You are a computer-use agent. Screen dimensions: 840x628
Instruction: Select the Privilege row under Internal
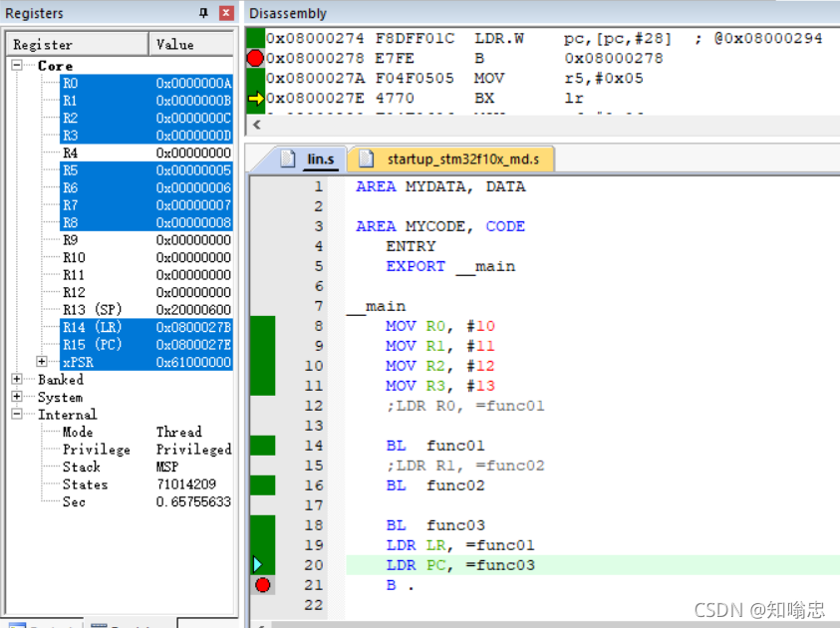click(x=146, y=449)
